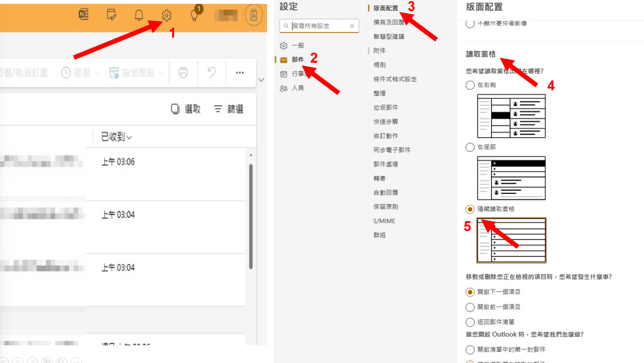Expand the 指派原則 dropdown arrow
The image size is (644, 363).
coord(161,73)
